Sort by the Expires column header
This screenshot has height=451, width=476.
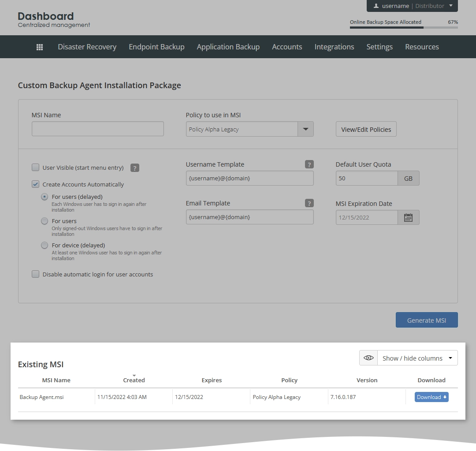[212, 380]
